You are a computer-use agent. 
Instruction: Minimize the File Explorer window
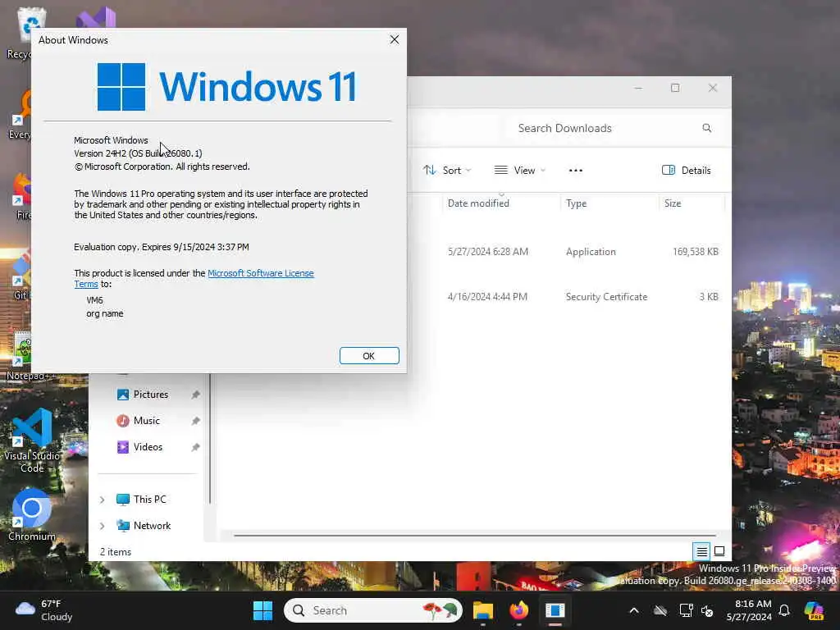pyautogui.click(x=638, y=88)
